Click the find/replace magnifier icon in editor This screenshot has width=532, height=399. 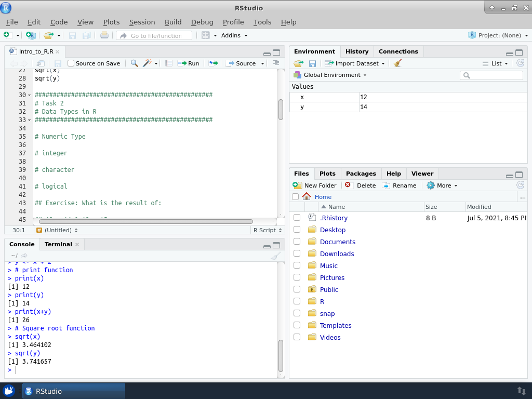tap(134, 63)
